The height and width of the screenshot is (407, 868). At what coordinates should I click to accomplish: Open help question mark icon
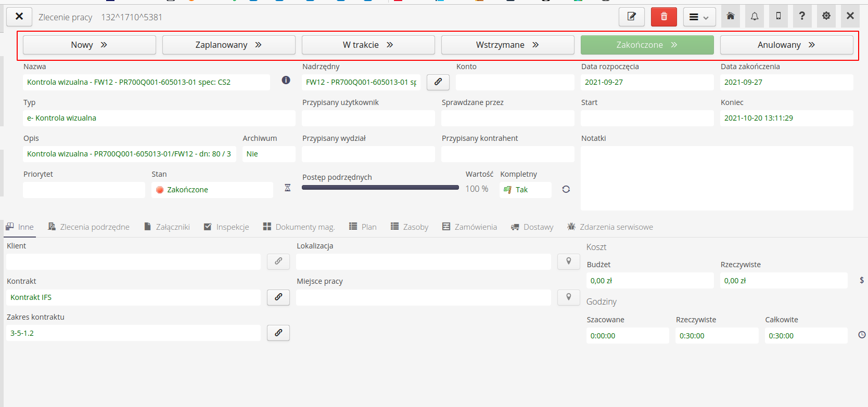802,16
